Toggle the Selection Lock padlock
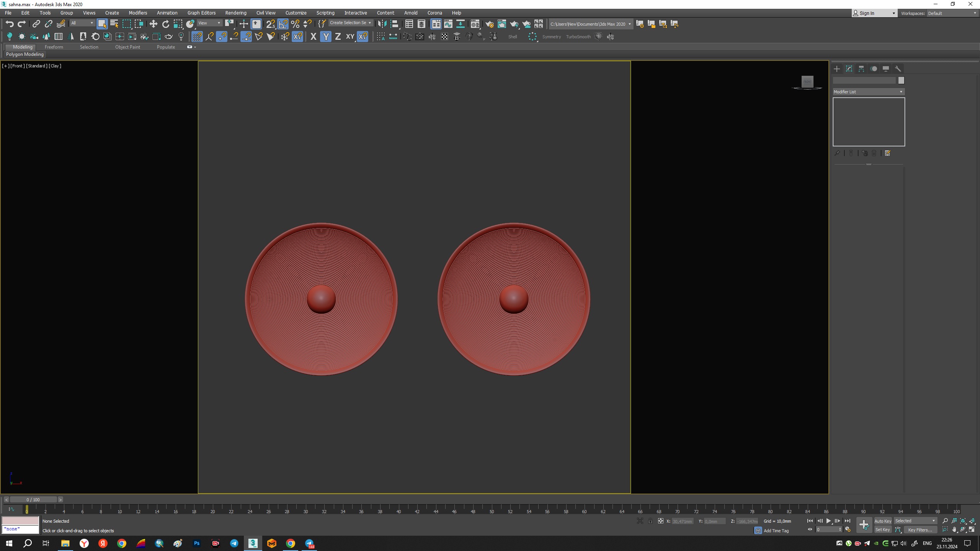Viewport: 980px width, 551px height. click(650, 521)
